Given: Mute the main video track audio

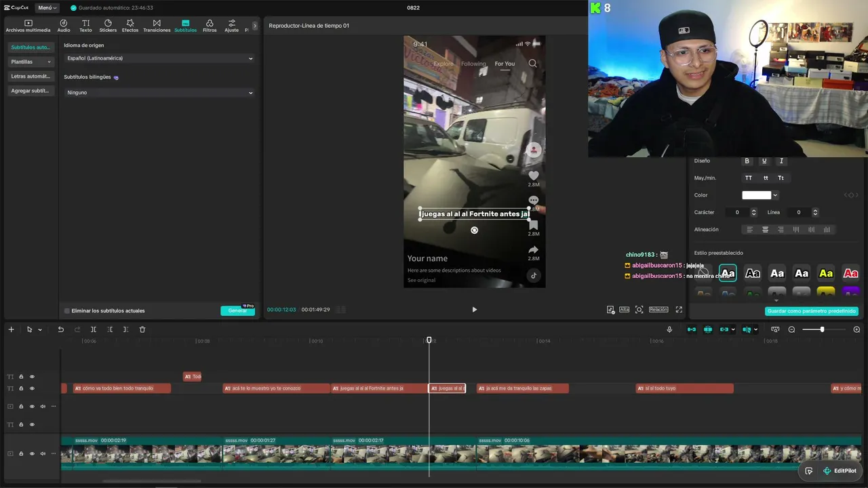Looking at the screenshot, I should pos(43,453).
